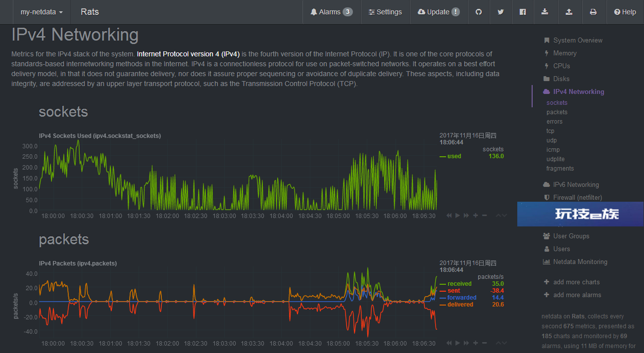Screen dimensions: 644x353
Task: Toggle the 'received' packets legend series
Action: (x=459, y=284)
